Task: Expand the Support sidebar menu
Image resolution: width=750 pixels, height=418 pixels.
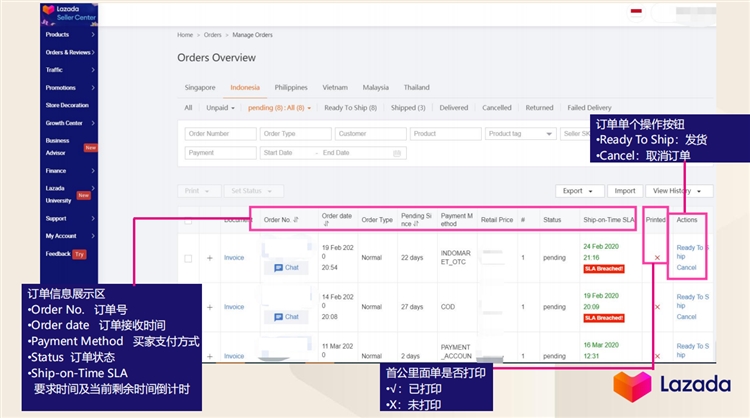Action: coord(70,219)
